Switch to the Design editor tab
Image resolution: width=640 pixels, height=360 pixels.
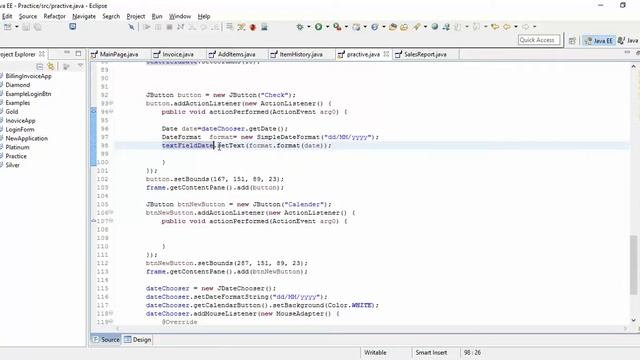[138, 340]
